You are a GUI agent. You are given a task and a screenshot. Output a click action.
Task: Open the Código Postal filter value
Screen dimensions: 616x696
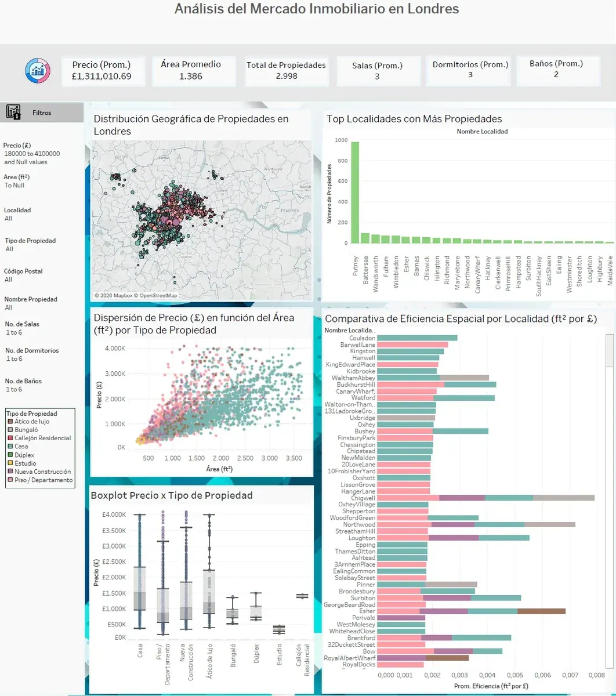coord(8,280)
